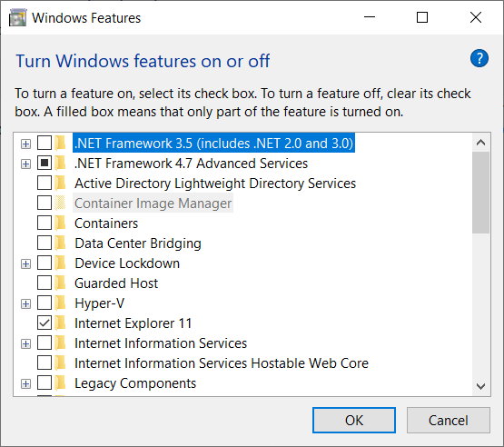Expand the Internet Information Services node
This screenshot has width=504, height=447.
coord(25,343)
